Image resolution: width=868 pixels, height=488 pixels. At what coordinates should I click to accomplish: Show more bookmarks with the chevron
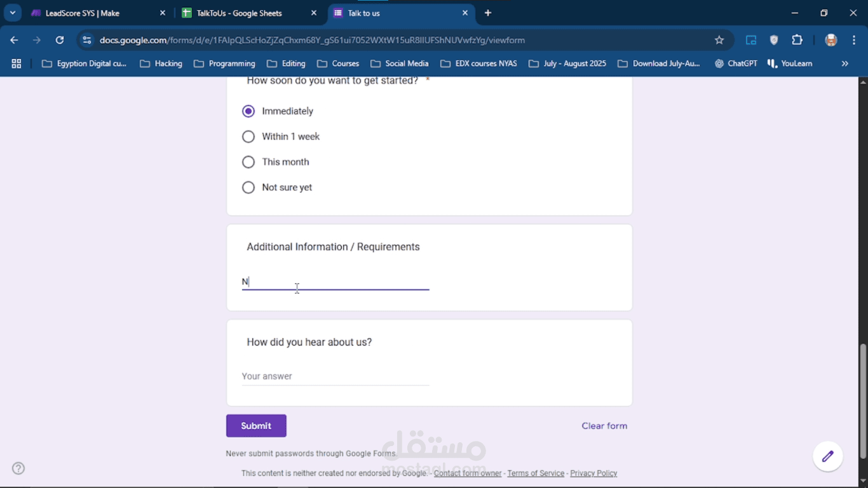pyautogui.click(x=845, y=64)
